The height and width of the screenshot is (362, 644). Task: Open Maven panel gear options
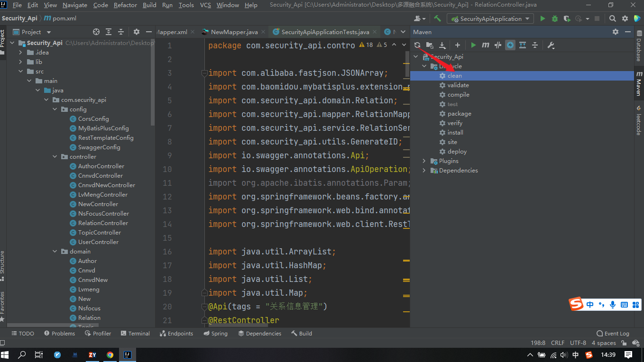(x=616, y=32)
